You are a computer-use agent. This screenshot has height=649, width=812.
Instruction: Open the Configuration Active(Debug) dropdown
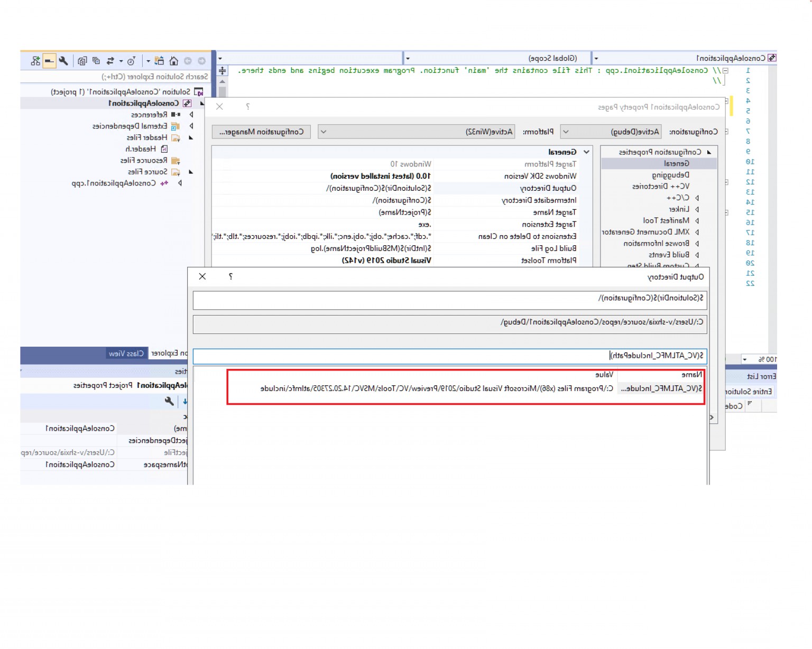coord(612,132)
